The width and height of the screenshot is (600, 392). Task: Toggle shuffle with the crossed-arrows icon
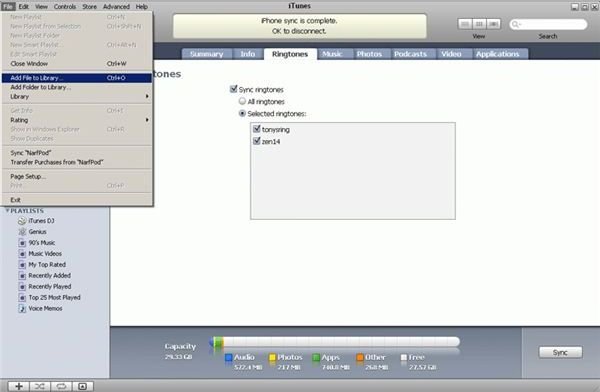(40, 386)
